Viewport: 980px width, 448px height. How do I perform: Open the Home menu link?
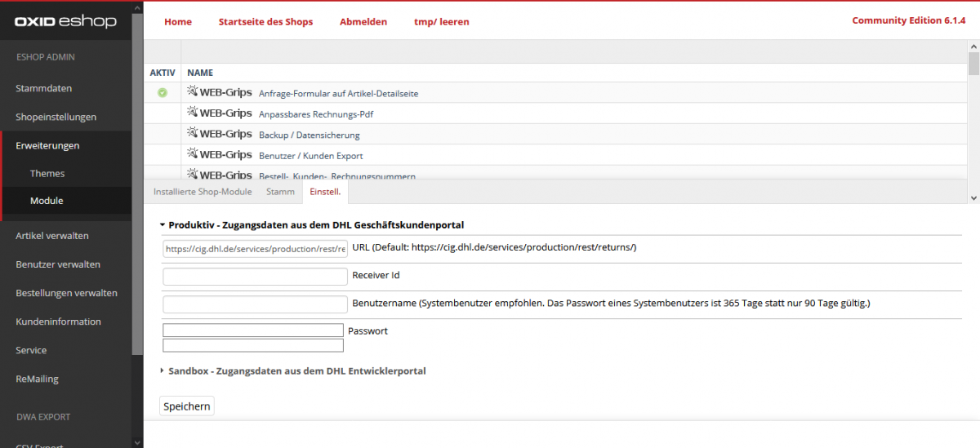coord(178,21)
